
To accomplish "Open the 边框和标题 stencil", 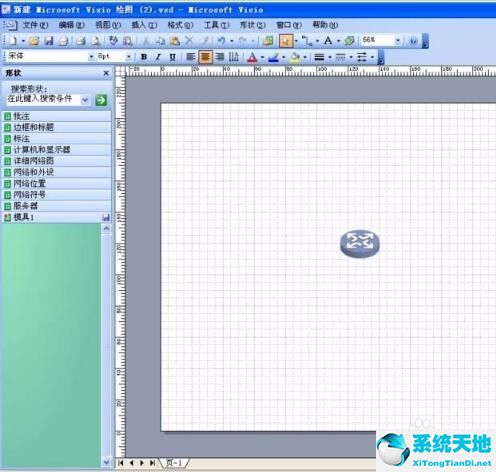I will click(x=57, y=127).
